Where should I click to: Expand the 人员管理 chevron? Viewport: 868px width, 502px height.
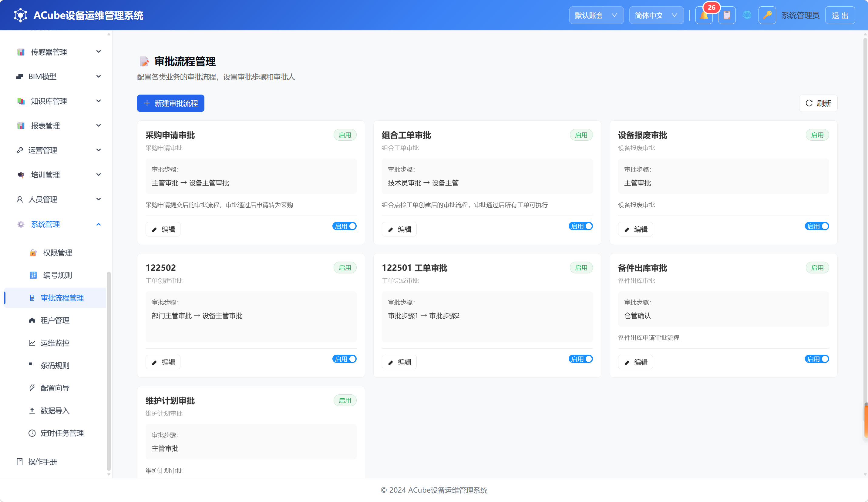(99, 199)
